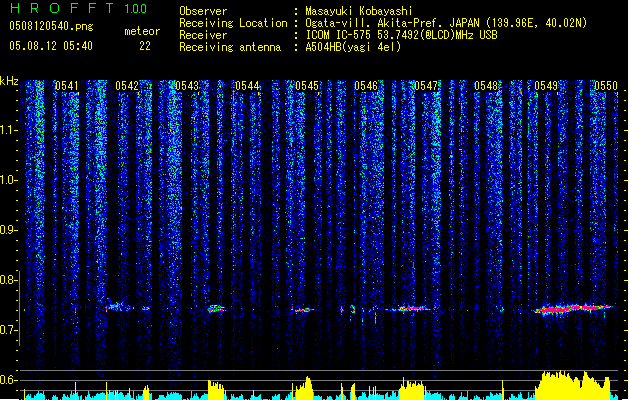This screenshot has height=400, width=629.
Task: Click the 0547 time marker
Action: click(426, 86)
